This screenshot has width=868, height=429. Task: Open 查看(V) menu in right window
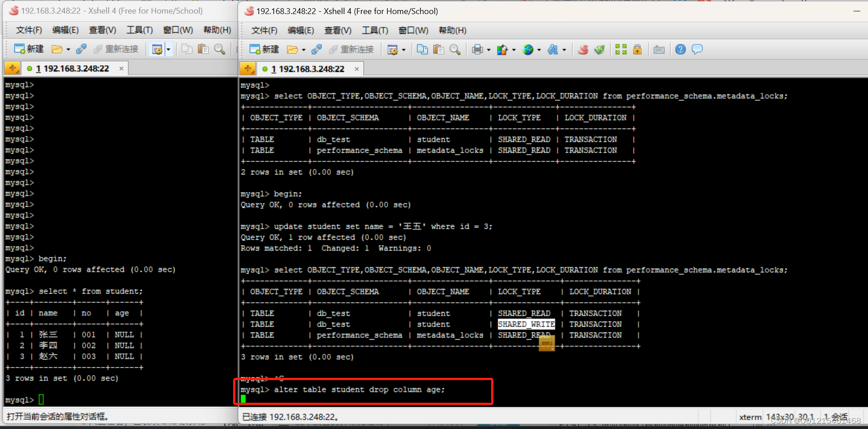[338, 30]
